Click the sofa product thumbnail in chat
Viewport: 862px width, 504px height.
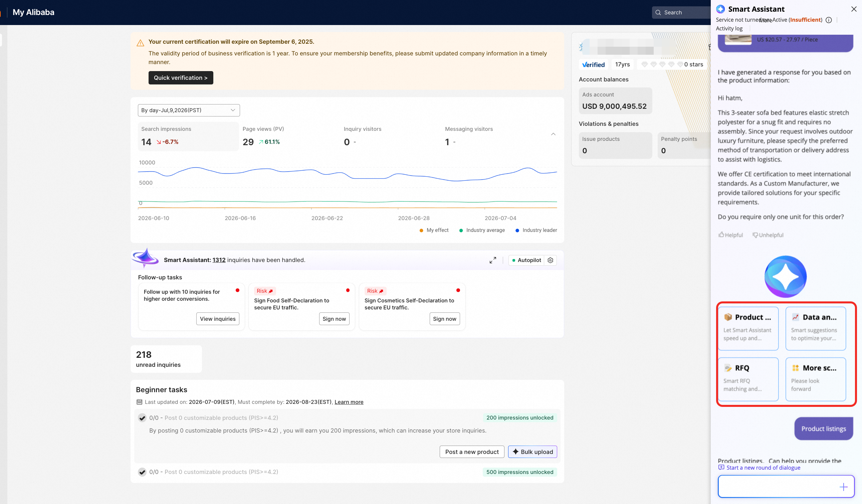(x=738, y=39)
